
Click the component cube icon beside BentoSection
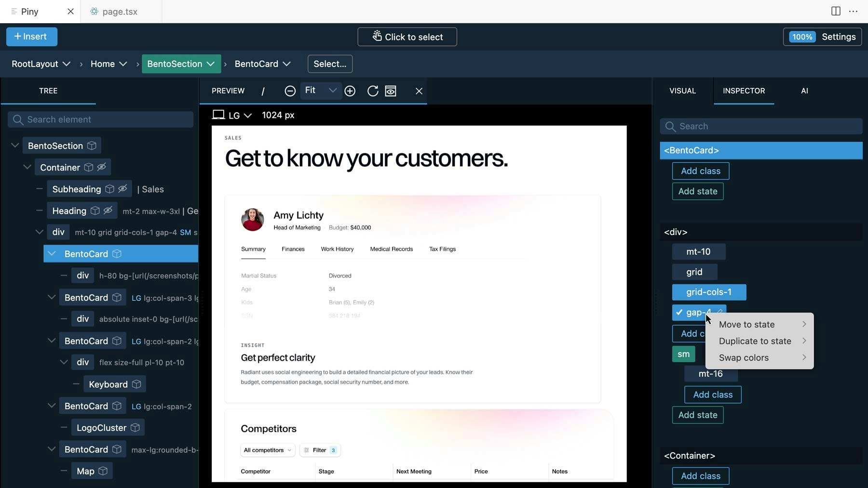coord(92,145)
